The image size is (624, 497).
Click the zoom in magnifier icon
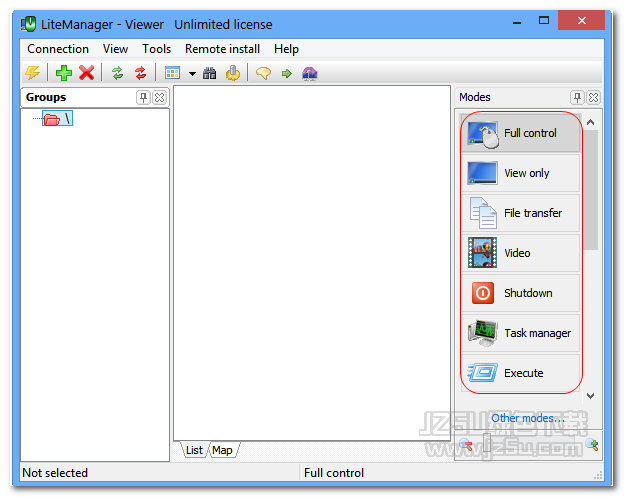[x=593, y=444]
